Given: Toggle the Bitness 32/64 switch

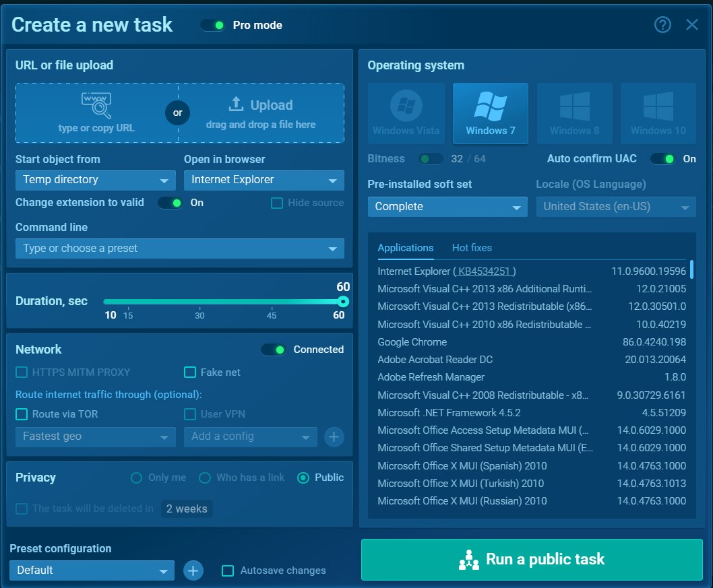Looking at the screenshot, I should 431,158.
